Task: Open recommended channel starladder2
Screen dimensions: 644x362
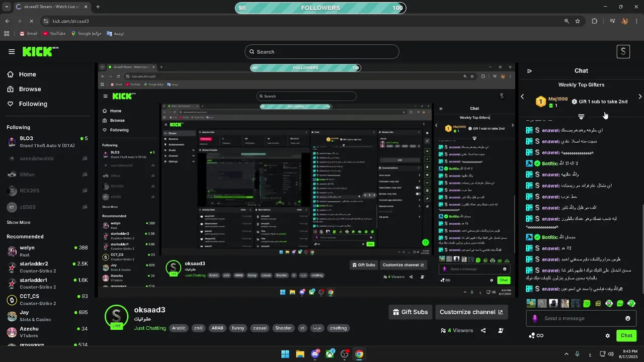Action: point(47,267)
